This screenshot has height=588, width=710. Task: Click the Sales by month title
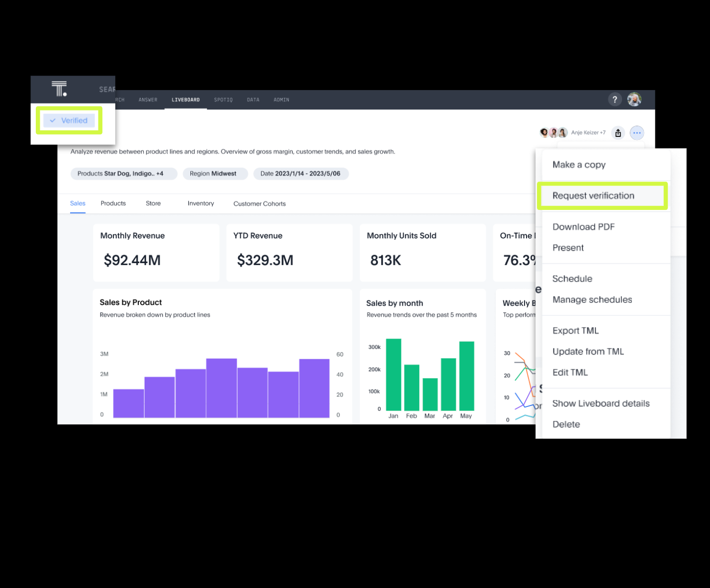(395, 303)
